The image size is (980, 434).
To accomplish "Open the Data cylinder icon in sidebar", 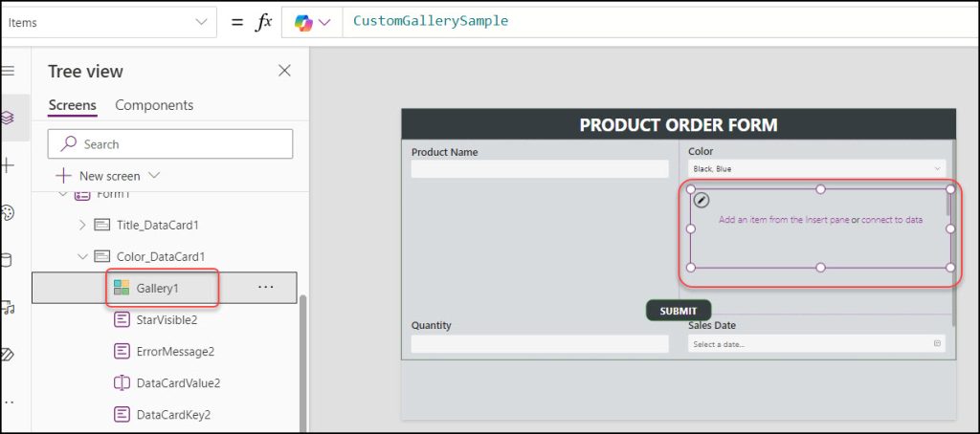I will tap(7, 260).
